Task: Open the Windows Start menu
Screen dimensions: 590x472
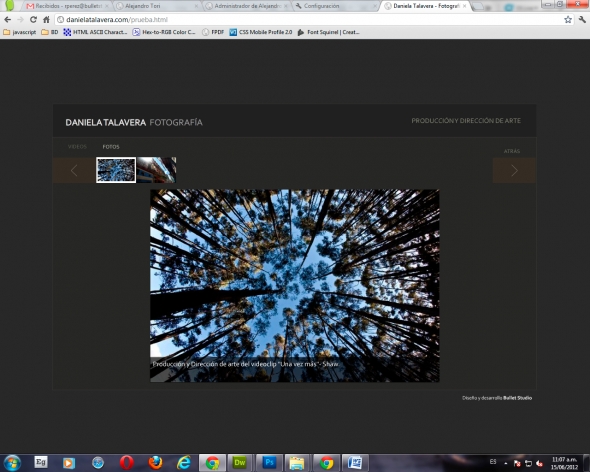Action: point(12,463)
